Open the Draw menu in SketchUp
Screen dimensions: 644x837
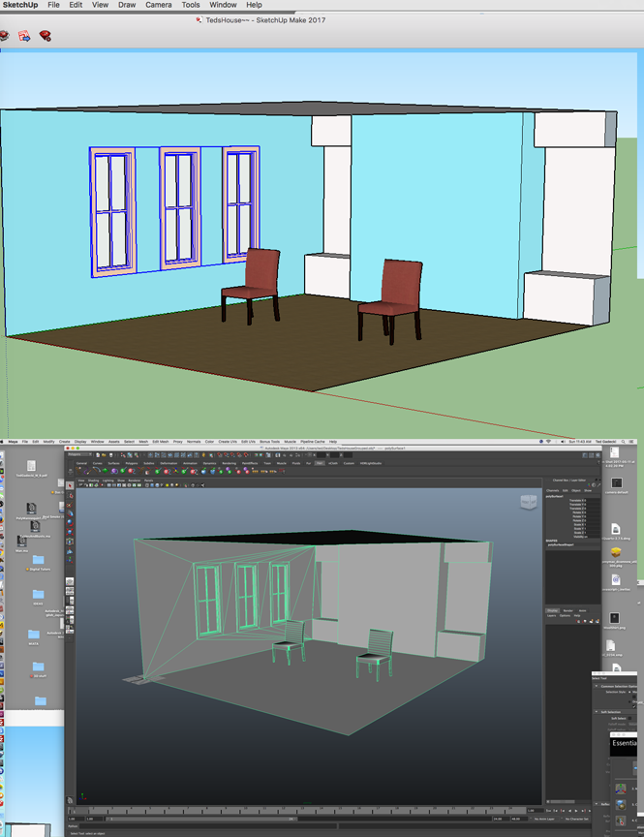pyautogui.click(x=127, y=5)
